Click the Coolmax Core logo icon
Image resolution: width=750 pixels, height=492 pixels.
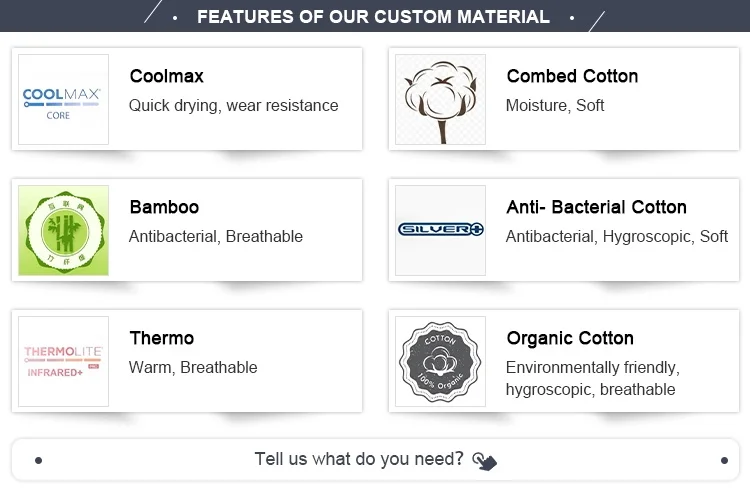63,100
